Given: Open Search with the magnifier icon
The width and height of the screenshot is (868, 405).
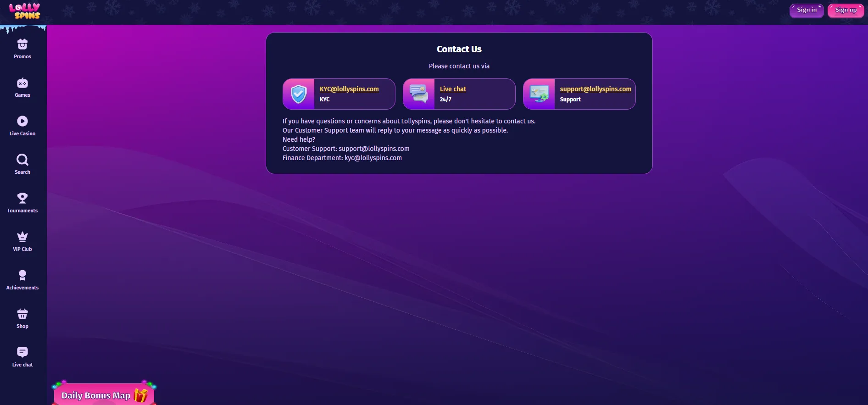Looking at the screenshot, I should point(22,160).
